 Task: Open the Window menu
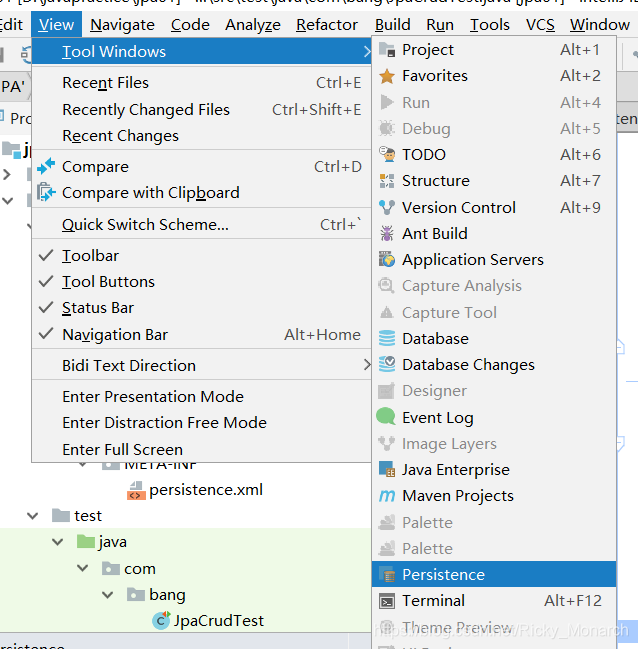pyautogui.click(x=599, y=25)
